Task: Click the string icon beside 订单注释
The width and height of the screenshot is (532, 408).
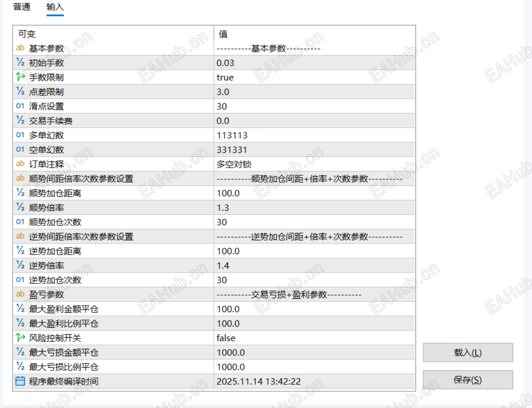Action: click(20, 164)
